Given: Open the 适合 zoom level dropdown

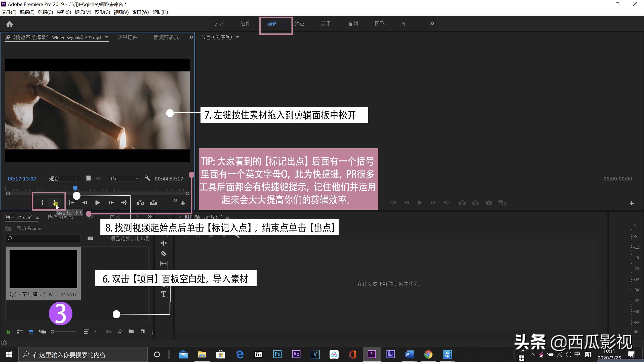Looking at the screenshot, I should 63,178.
